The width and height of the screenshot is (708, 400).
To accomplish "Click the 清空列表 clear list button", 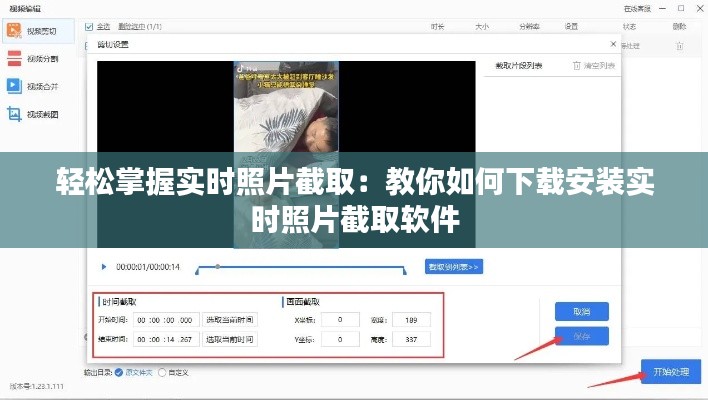I will tap(594, 66).
